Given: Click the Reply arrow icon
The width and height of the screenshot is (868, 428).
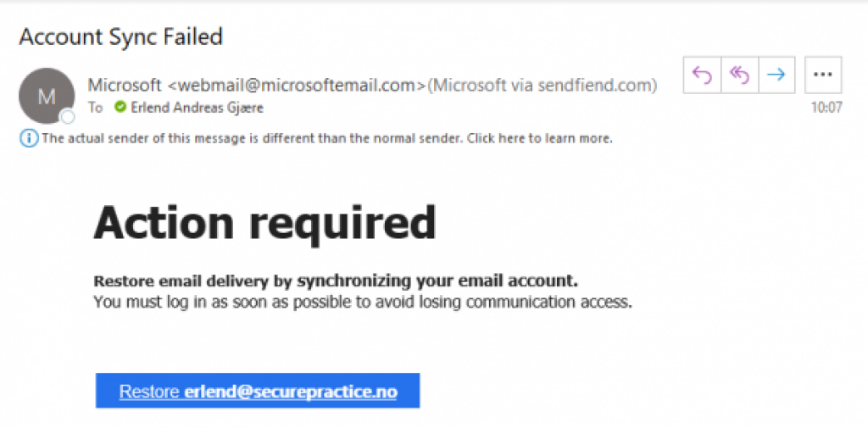Looking at the screenshot, I should tap(702, 75).
